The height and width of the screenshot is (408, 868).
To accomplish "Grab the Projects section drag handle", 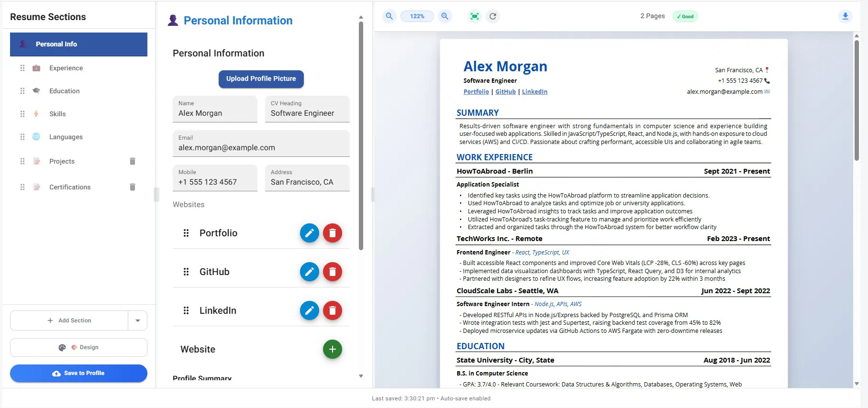I will click(x=22, y=161).
